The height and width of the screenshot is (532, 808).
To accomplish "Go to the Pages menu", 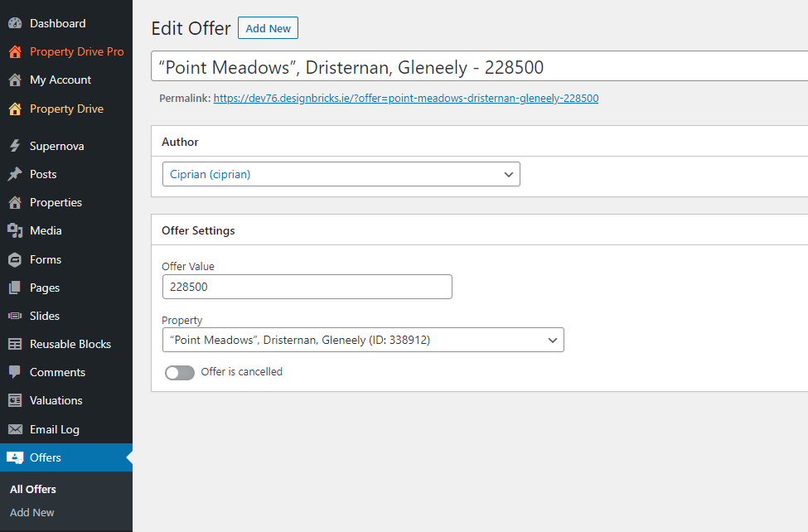I will coord(45,288).
